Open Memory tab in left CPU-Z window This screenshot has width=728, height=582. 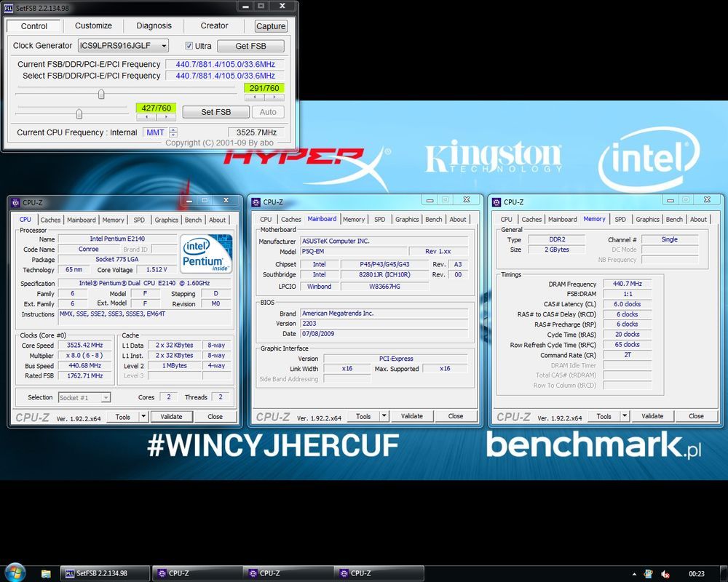click(113, 220)
